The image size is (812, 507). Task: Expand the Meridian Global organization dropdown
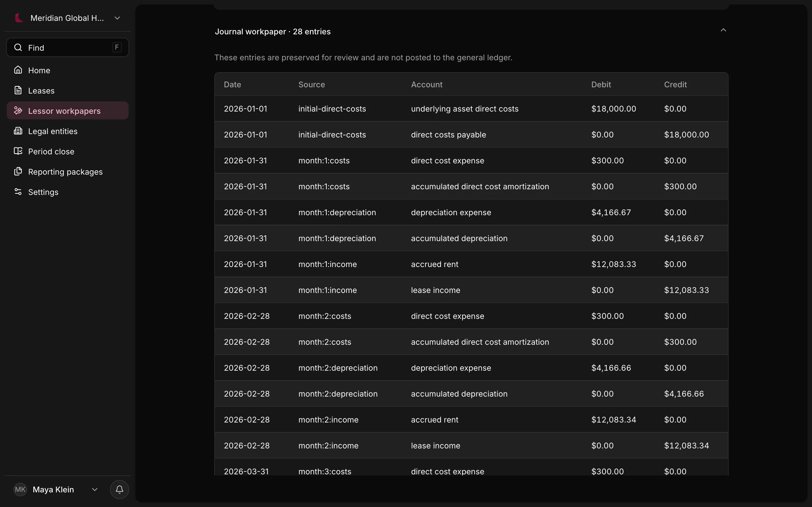click(x=117, y=18)
